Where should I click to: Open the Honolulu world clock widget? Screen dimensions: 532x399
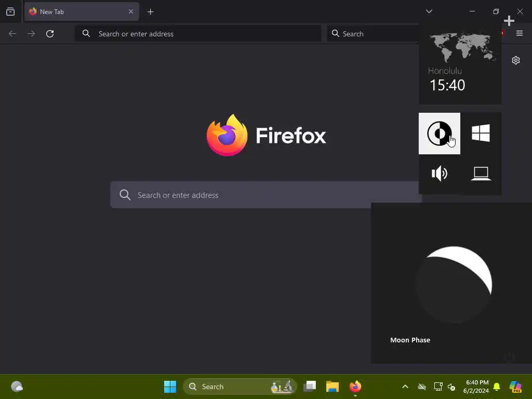tap(460, 63)
